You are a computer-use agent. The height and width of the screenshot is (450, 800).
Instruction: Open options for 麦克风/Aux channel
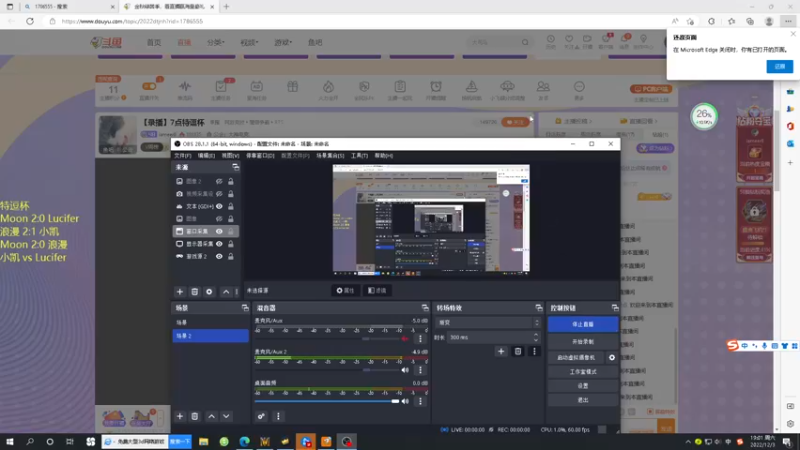click(x=420, y=339)
